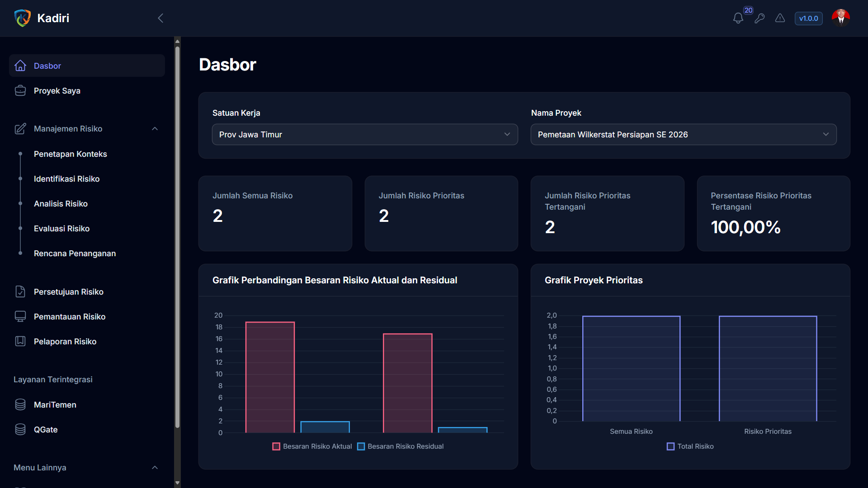The height and width of the screenshot is (488, 868).
Task: Collapse the Menu Lainnya section
Action: point(155,468)
